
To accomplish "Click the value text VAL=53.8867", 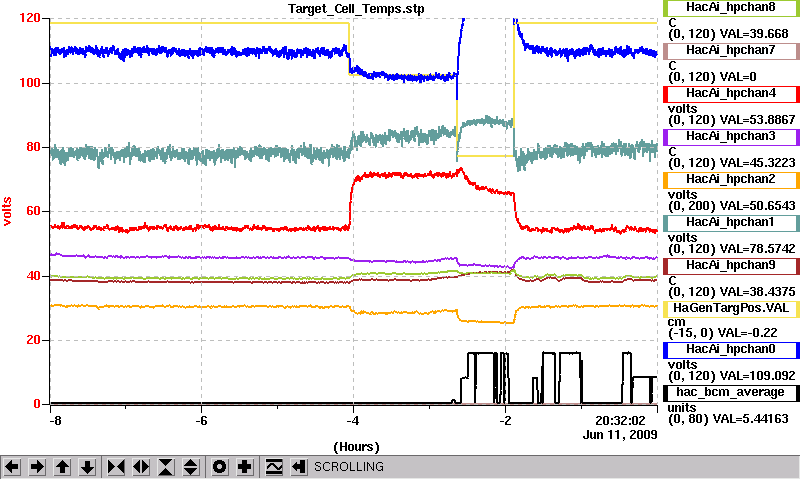I will [x=757, y=120].
